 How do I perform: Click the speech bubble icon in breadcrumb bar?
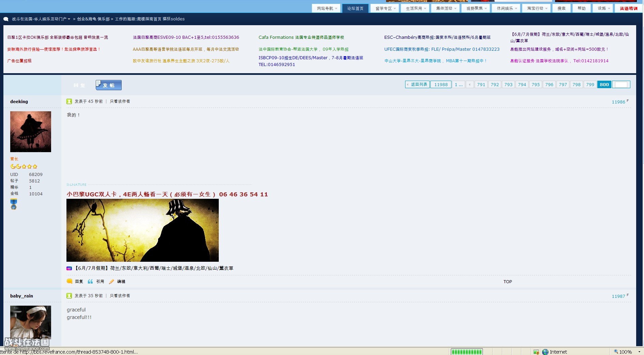(6, 19)
